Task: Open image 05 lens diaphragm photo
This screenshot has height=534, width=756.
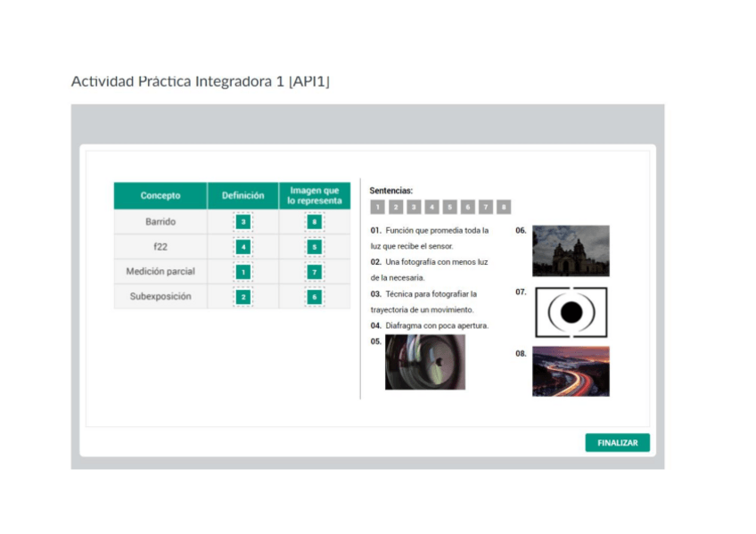Action: pos(425,362)
